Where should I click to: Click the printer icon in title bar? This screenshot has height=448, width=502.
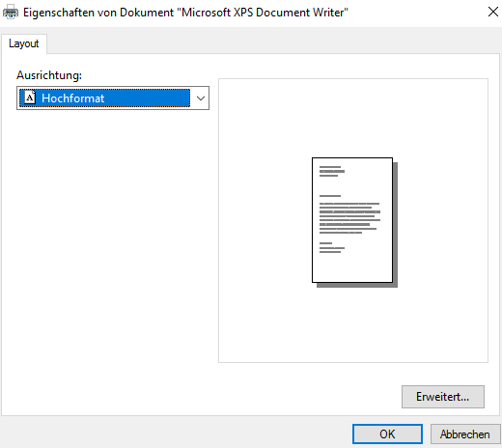[x=11, y=13]
